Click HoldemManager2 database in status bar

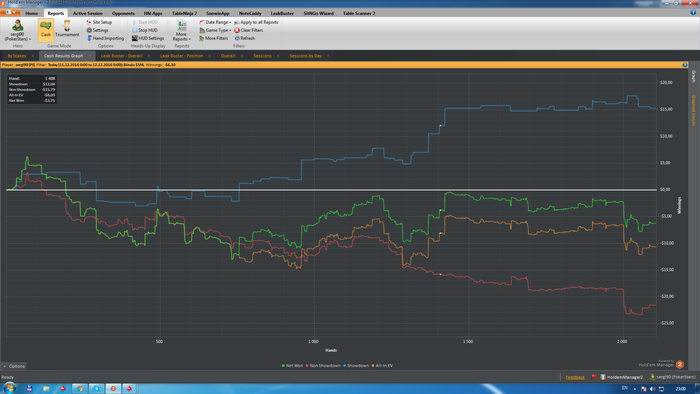click(622, 377)
